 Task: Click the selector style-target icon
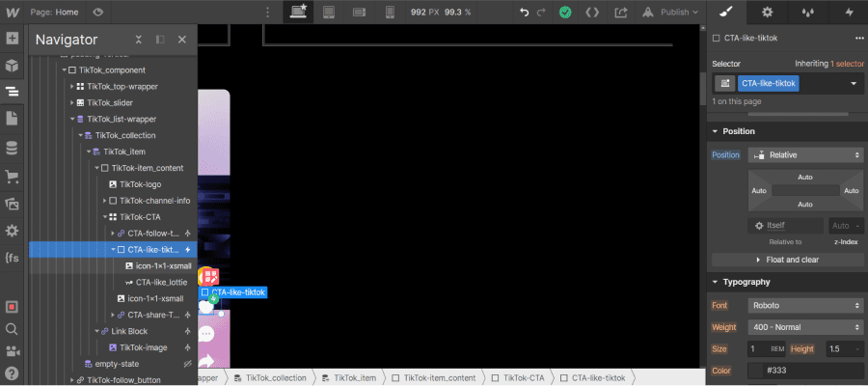click(724, 84)
